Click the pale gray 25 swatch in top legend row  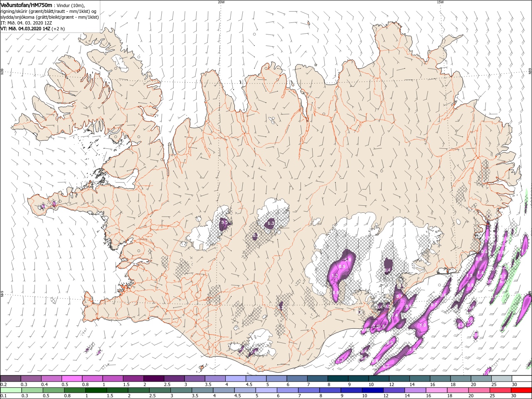(501, 379)
